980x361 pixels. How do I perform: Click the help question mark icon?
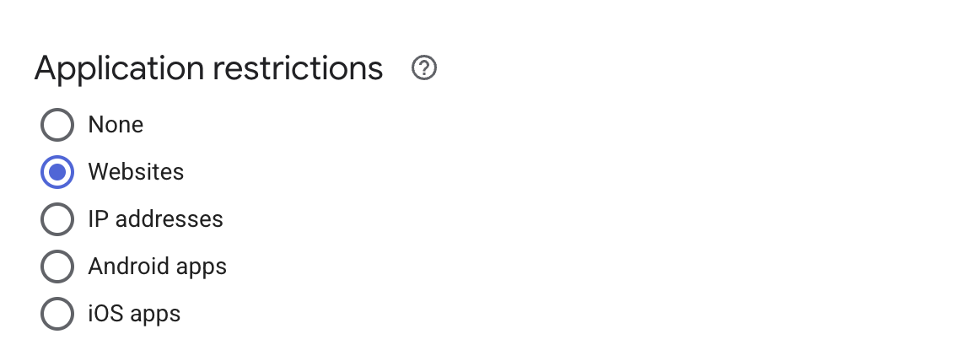coord(424,68)
